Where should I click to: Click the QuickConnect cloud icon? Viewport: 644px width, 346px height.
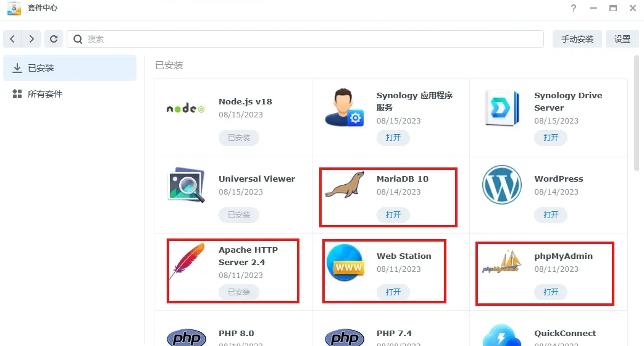(x=502, y=335)
